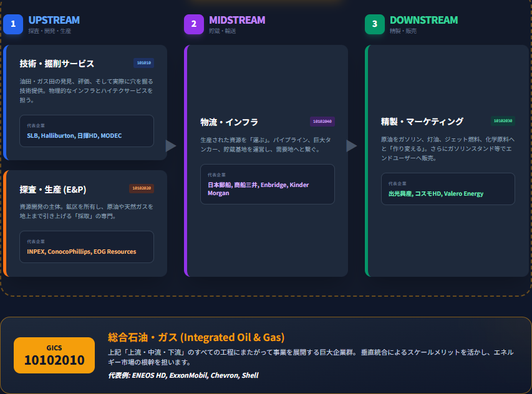Click the 精製・マーケティング card title
Viewport: 532px width, 394px height.
pyautogui.click(x=422, y=122)
